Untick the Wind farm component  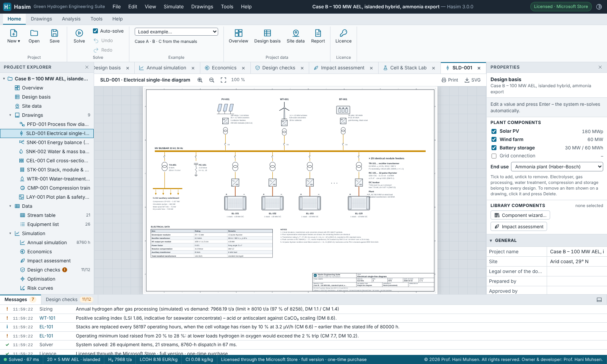click(x=494, y=140)
